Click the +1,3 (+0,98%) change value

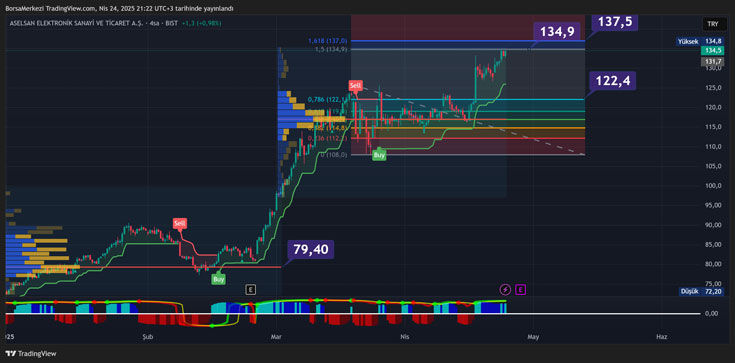click(x=202, y=23)
